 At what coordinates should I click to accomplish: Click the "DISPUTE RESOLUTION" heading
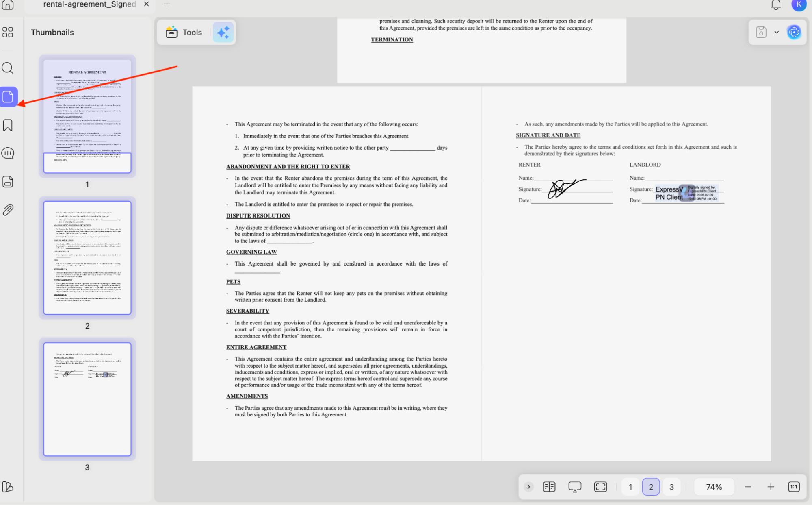click(x=258, y=215)
